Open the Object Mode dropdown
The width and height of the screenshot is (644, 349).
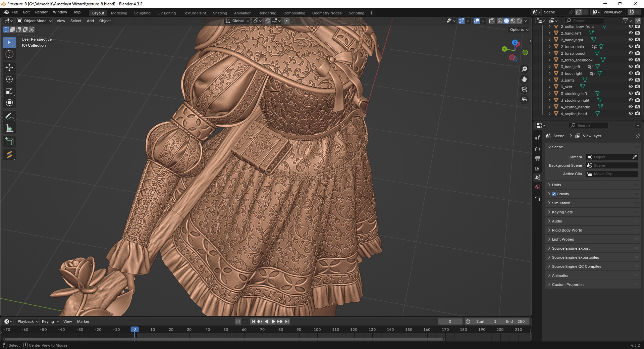35,21
